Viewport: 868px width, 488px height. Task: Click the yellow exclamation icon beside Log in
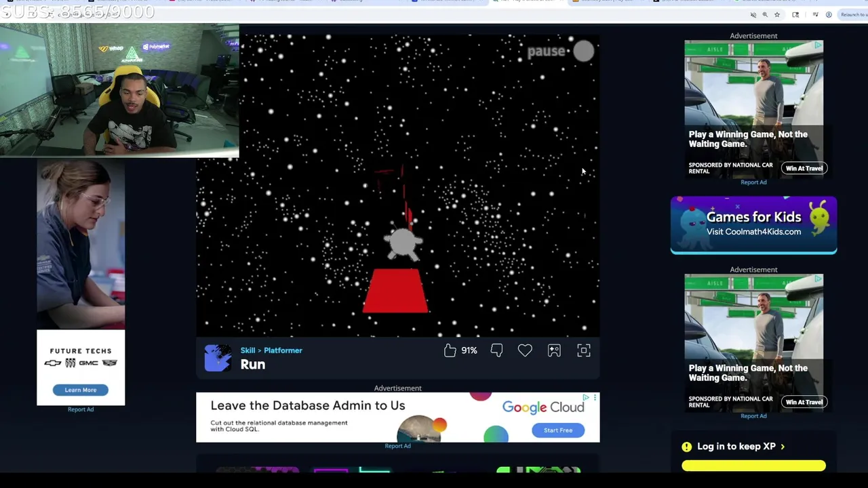[686, 447]
